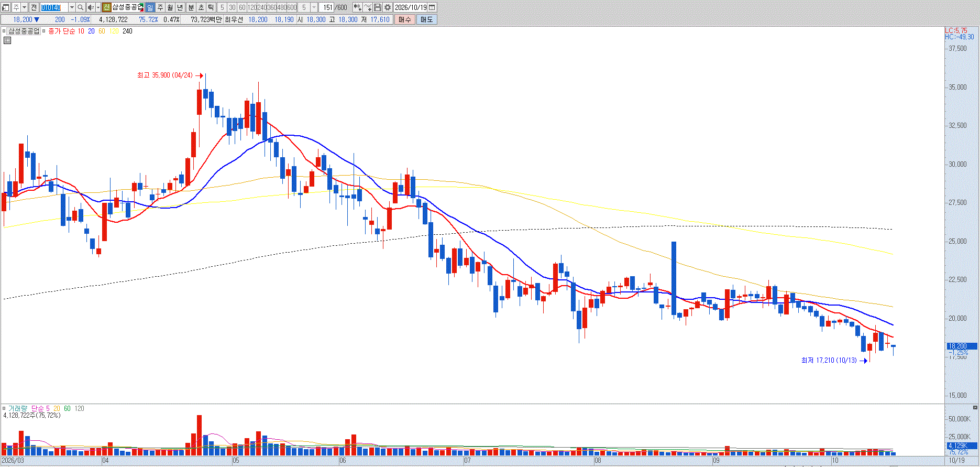Select the 30 interval preset button
980x467 pixels.
coord(232,7)
